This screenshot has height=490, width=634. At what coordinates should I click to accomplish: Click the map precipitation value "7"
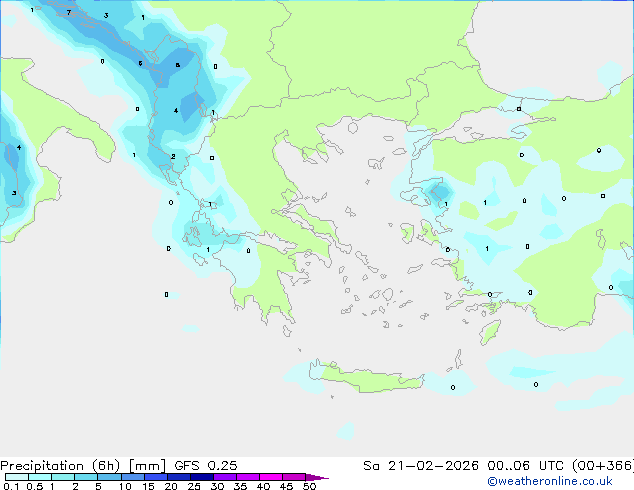(69, 13)
